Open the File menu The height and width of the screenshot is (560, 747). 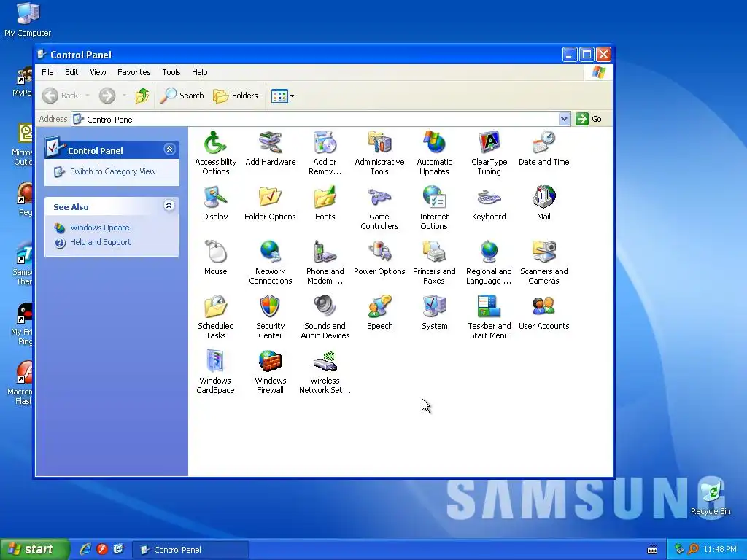point(47,72)
